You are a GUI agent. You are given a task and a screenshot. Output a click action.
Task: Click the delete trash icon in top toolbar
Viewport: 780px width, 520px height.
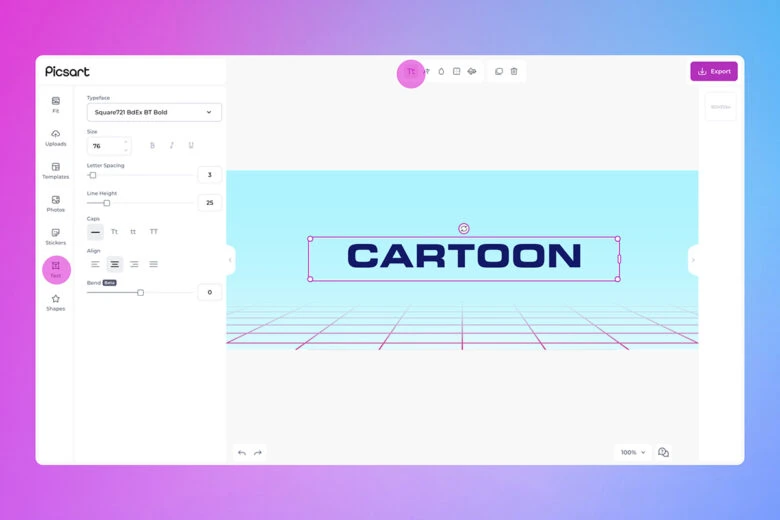point(514,72)
